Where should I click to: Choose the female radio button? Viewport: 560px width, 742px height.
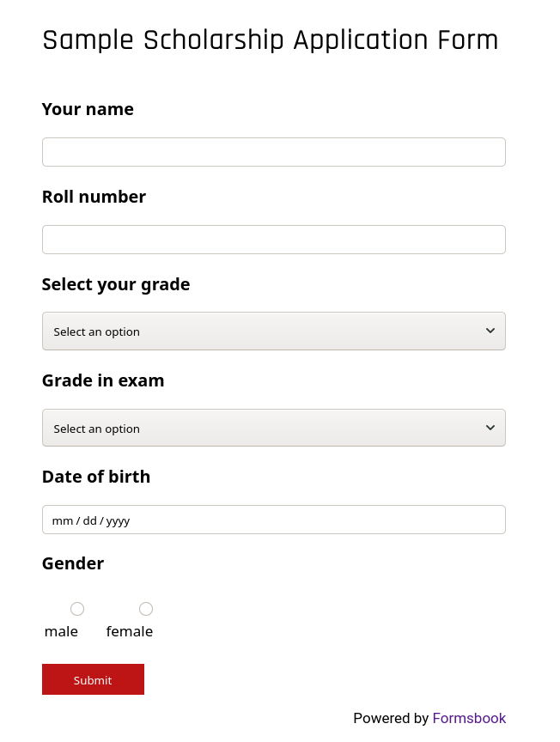[146, 609]
